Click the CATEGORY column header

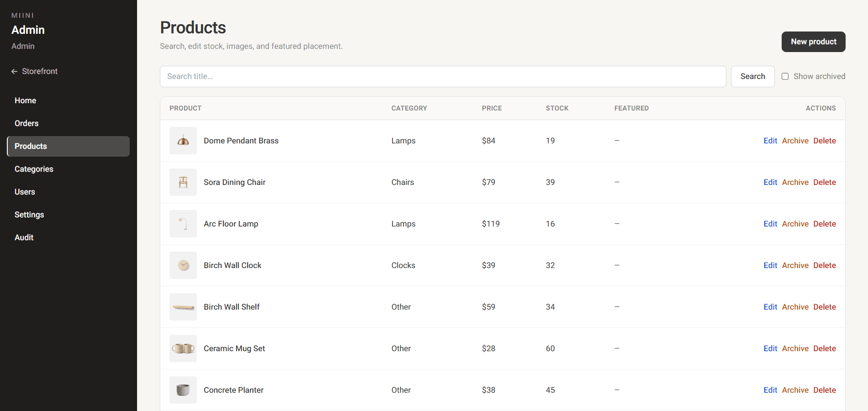click(x=409, y=108)
